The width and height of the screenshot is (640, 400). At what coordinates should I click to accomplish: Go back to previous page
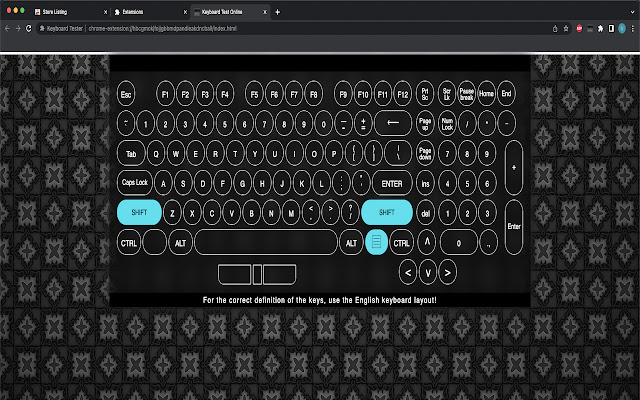pos(7,28)
